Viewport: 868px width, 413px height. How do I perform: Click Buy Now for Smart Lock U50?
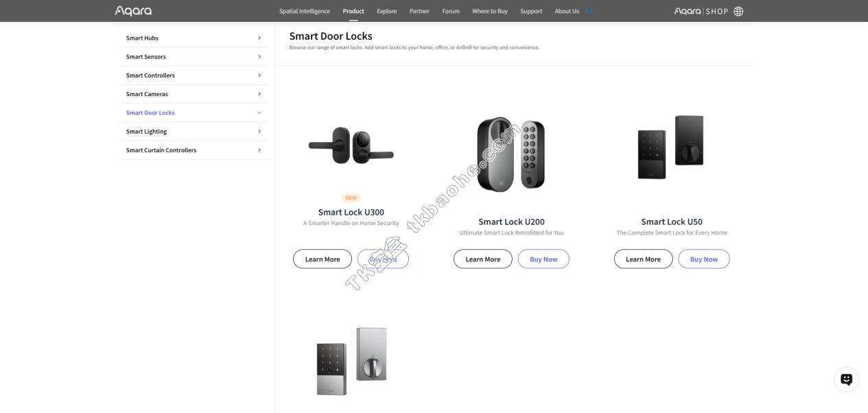704,259
